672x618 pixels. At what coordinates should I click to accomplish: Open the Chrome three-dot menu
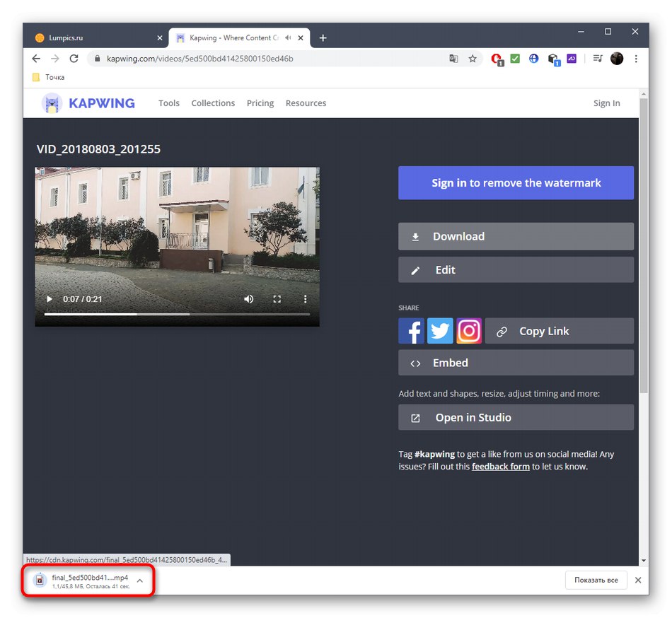636,59
